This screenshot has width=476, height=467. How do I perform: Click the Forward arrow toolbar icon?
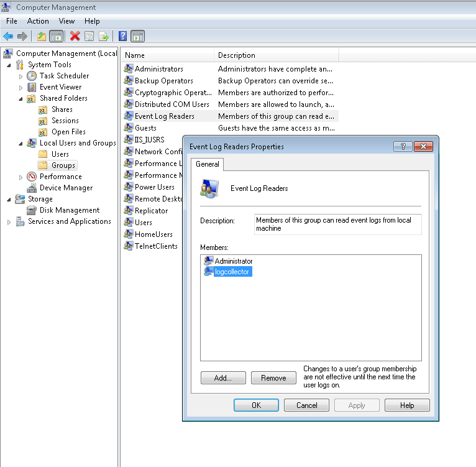[22, 37]
